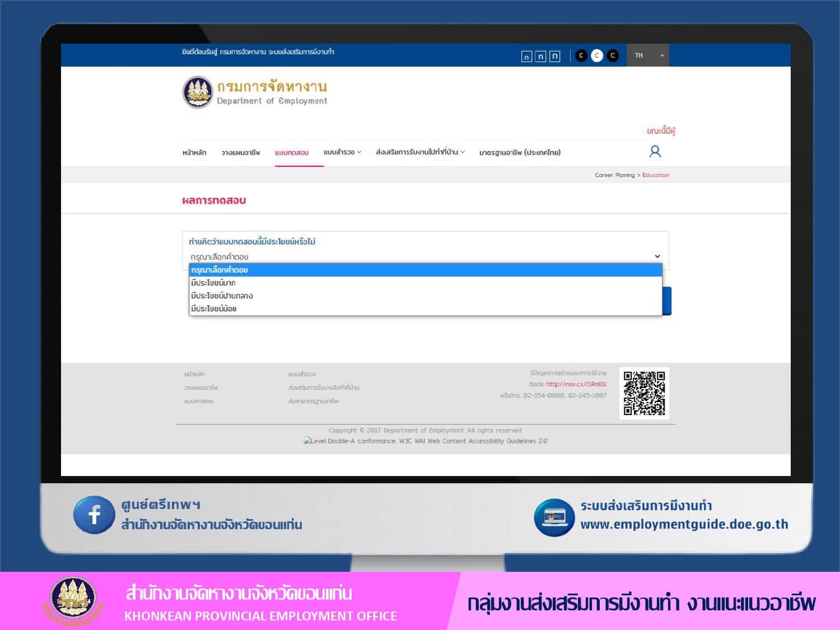Open the TH language dropdown
Viewport: 840px width, 630px height.
(648, 55)
